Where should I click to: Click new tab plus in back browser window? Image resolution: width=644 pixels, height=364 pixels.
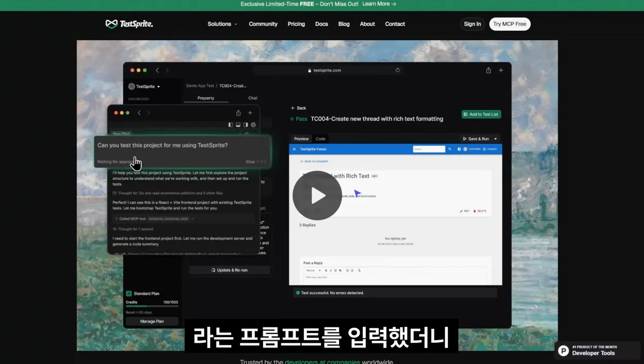pos(501,70)
